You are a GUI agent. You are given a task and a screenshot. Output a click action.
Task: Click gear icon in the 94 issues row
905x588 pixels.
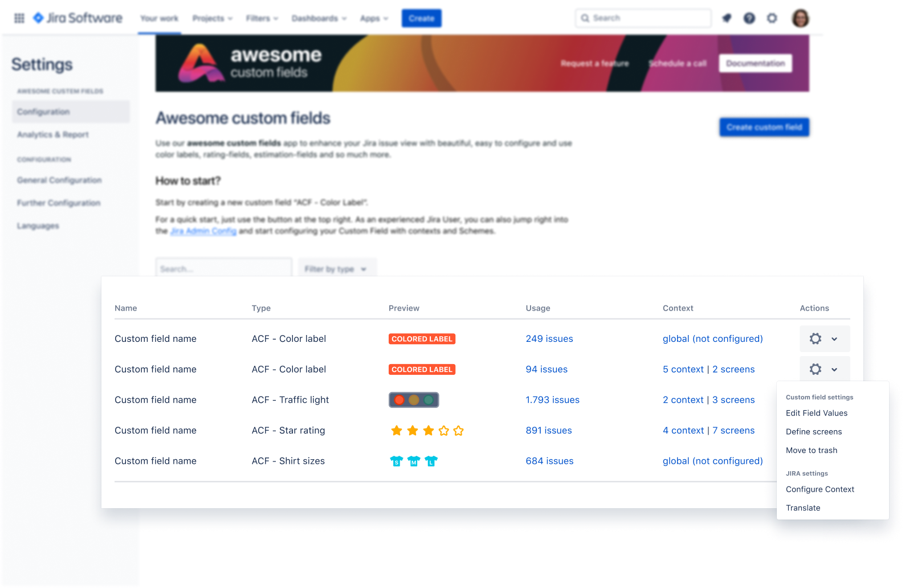tap(816, 369)
